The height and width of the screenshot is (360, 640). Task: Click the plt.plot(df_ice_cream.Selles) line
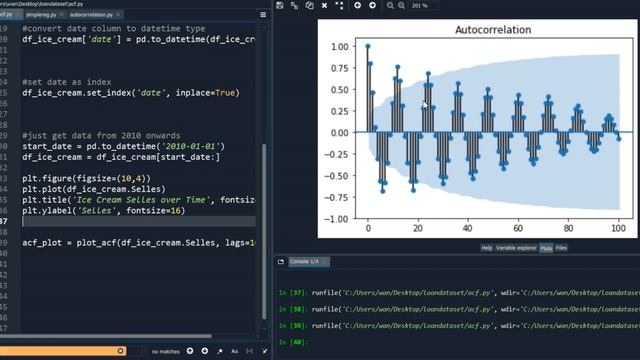point(94,189)
